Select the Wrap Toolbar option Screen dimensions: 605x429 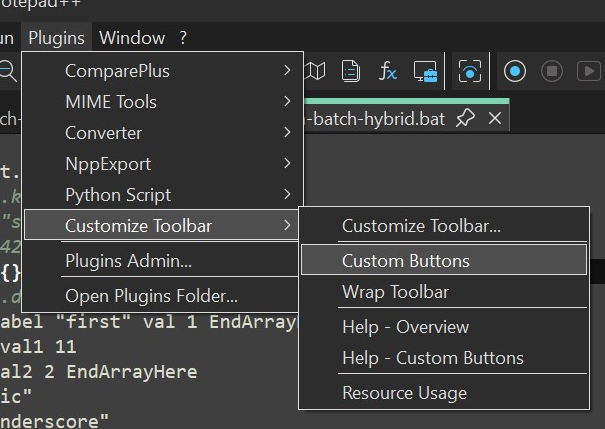395,292
